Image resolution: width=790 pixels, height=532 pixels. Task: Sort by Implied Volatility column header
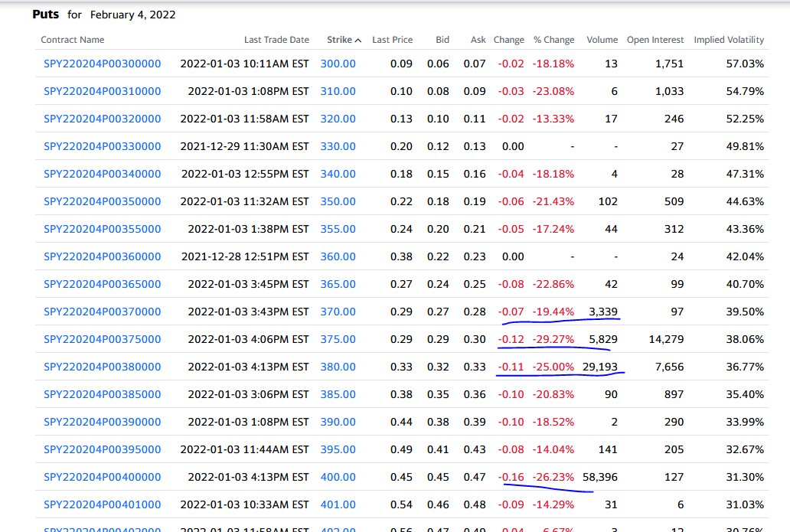(729, 40)
